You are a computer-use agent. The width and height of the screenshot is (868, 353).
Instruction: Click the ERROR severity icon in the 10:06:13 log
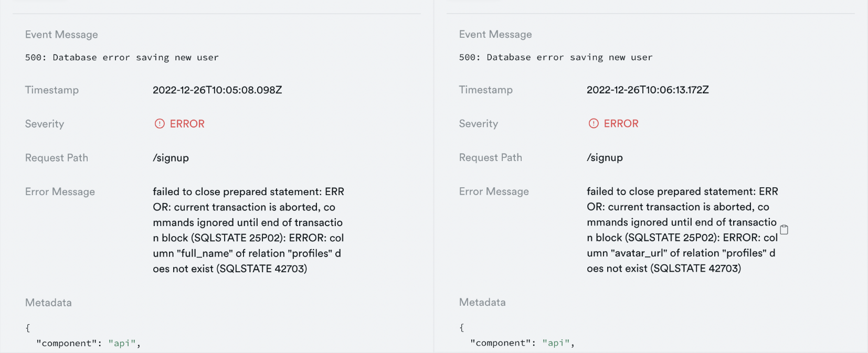point(594,123)
